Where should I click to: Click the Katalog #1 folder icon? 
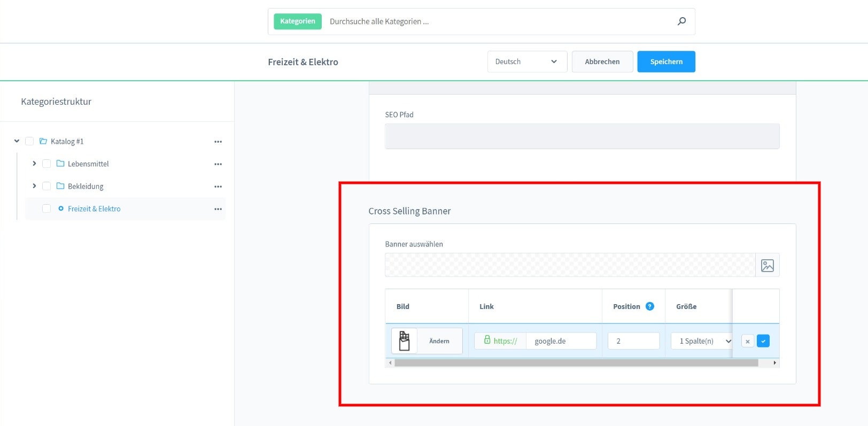[x=43, y=141]
